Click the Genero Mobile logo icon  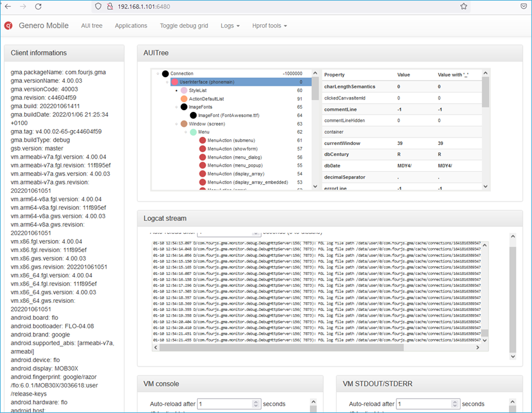(x=9, y=26)
